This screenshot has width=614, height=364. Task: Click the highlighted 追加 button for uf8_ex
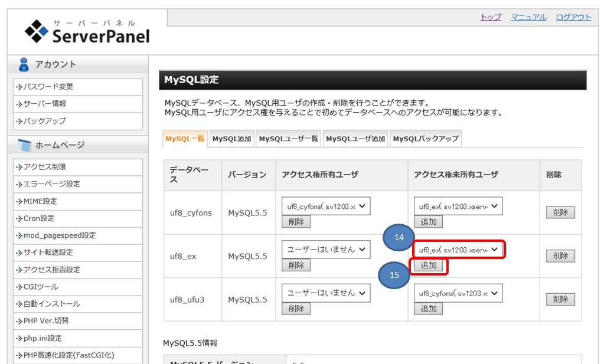coord(429,265)
